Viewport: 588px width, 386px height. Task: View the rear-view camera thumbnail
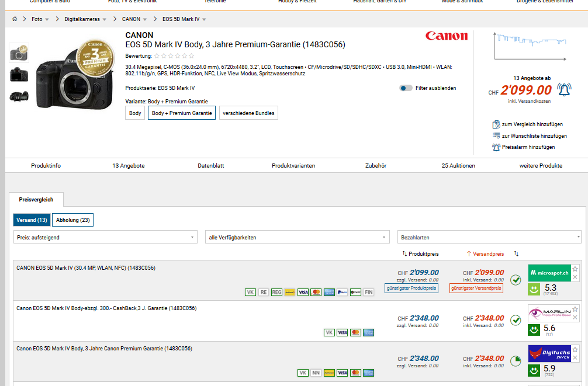[19, 75]
